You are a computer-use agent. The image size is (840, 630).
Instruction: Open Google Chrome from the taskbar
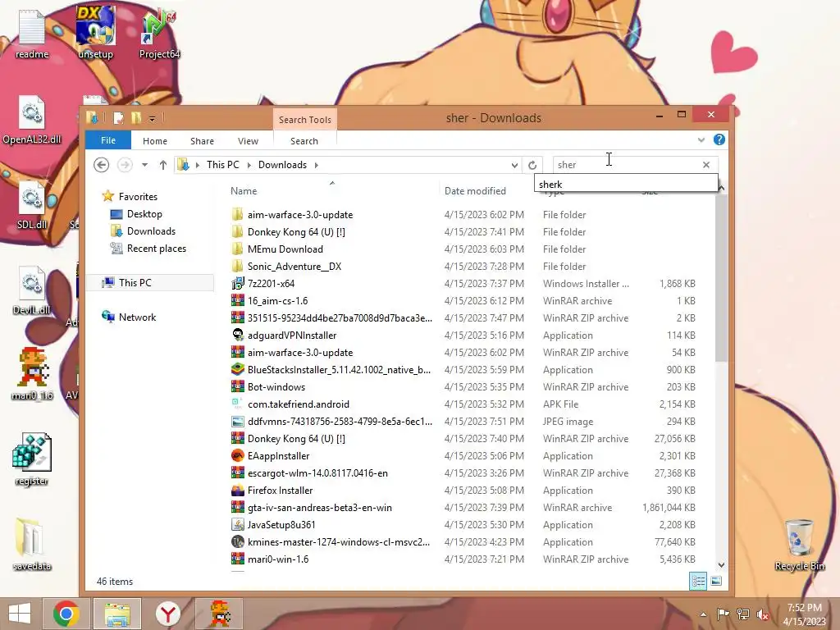click(66, 614)
